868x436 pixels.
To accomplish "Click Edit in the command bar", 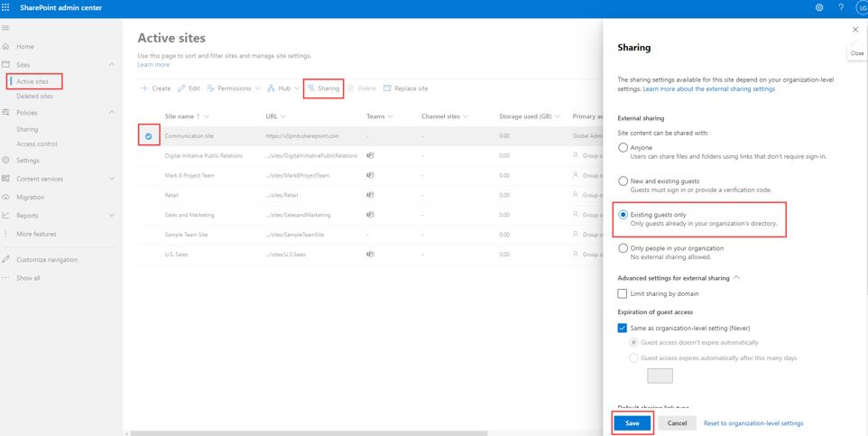I will tap(189, 88).
